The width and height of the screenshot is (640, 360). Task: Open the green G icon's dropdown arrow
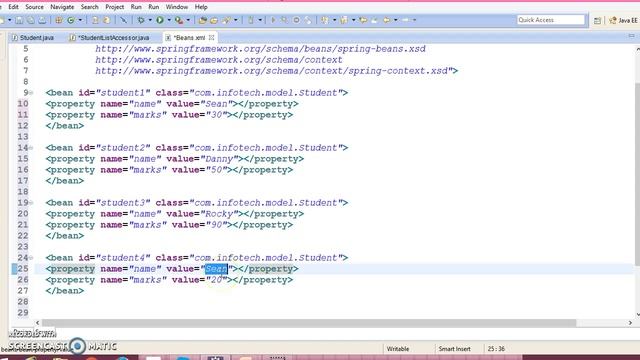80,20
